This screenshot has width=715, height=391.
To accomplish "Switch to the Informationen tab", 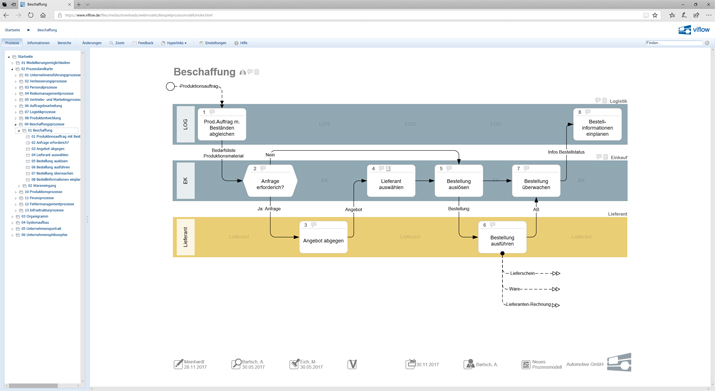I will [x=38, y=43].
